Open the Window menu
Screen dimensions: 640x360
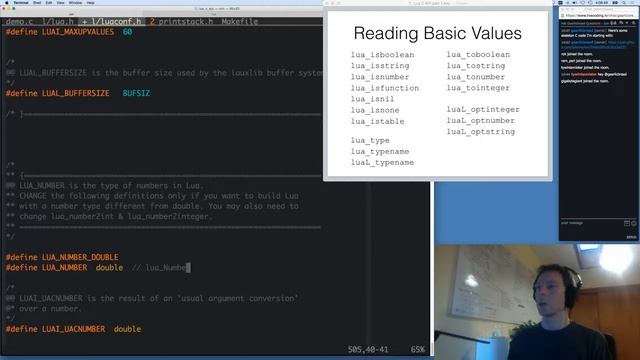click(75, 2)
